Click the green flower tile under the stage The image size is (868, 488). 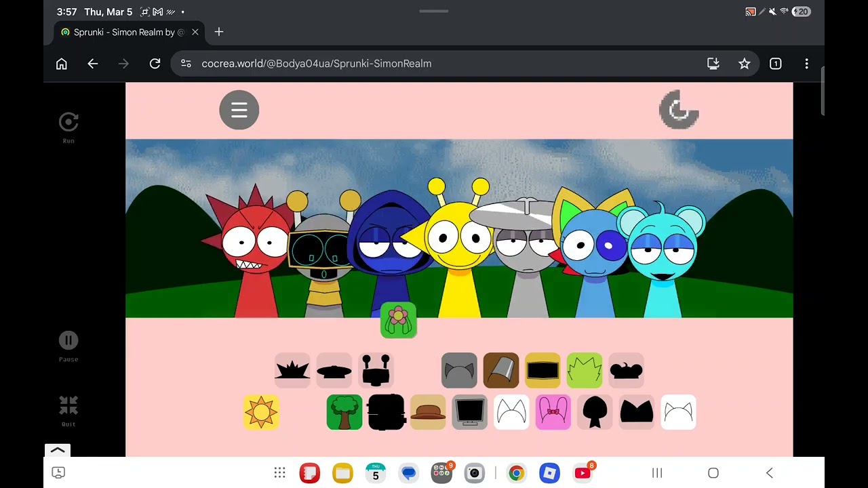tap(399, 320)
